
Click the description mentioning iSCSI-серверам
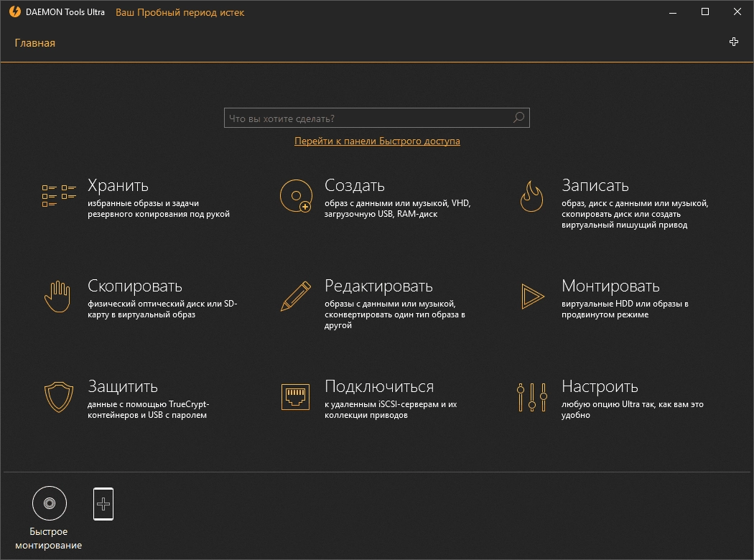(391, 409)
